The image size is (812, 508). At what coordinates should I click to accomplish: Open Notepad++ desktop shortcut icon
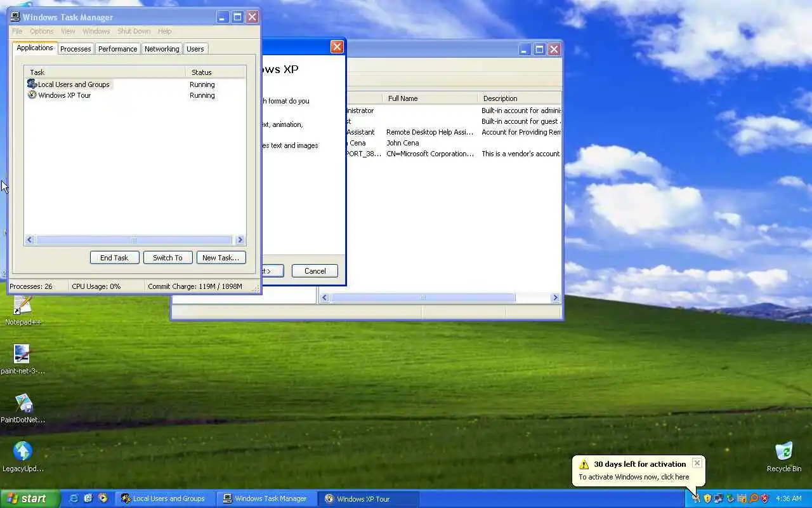(x=22, y=305)
